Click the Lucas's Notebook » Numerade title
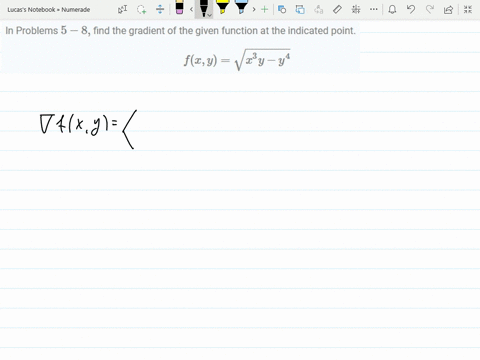The width and height of the screenshot is (480, 360). pyautogui.click(x=49, y=10)
